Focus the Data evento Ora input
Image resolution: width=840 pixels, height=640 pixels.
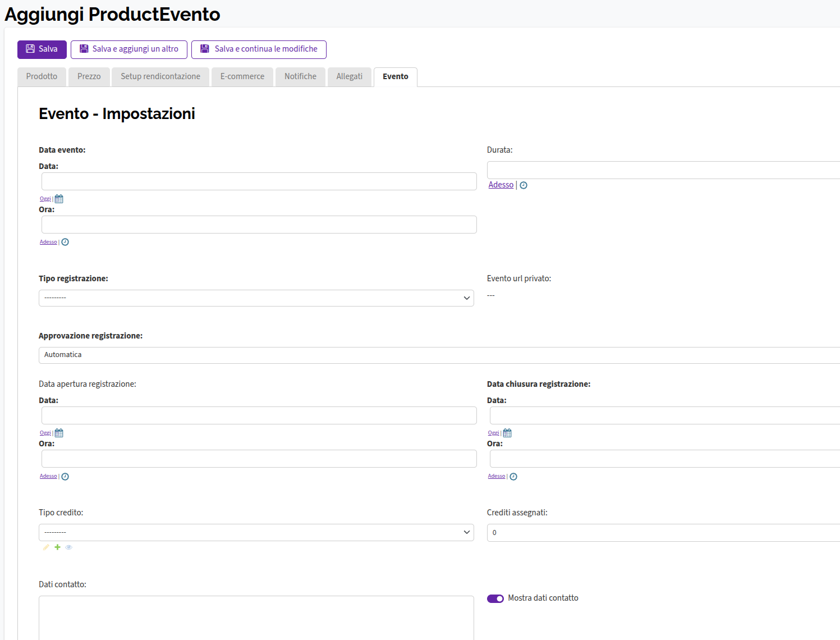coord(259,225)
